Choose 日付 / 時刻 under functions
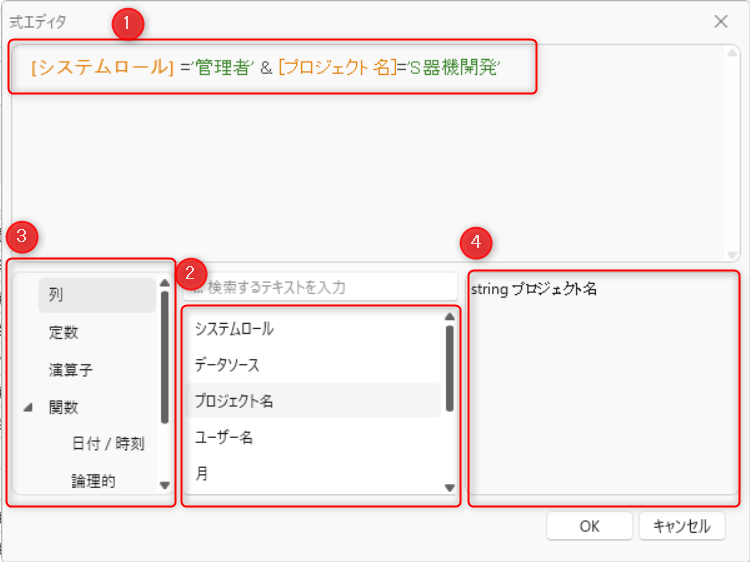 tap(107, 444)
